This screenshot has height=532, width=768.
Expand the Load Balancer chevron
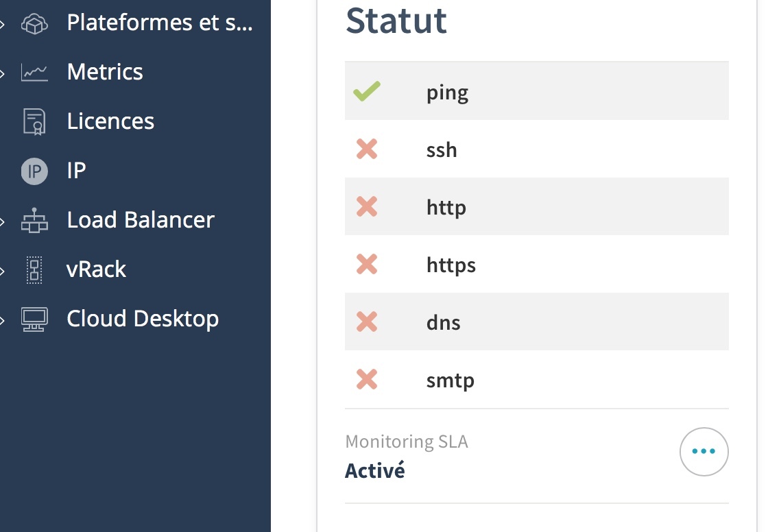pyautogui.click(x=3, y=221)
